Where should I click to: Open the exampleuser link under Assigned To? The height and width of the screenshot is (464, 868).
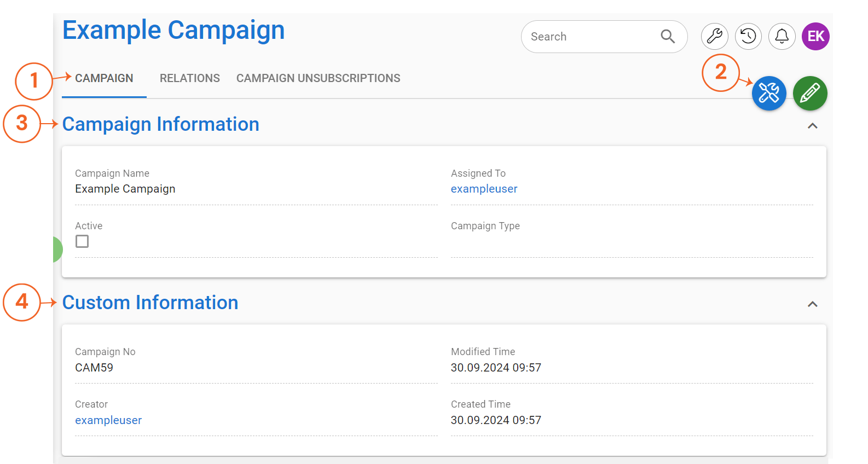click(484, 189)
